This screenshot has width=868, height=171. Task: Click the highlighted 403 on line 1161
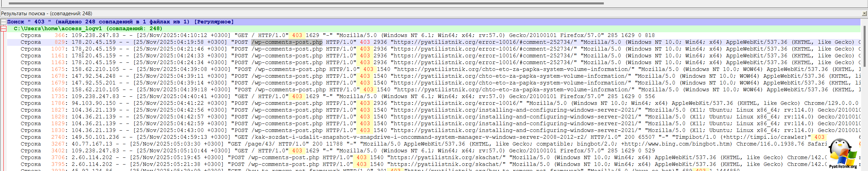pyautogui.click(x=365, y=56)
